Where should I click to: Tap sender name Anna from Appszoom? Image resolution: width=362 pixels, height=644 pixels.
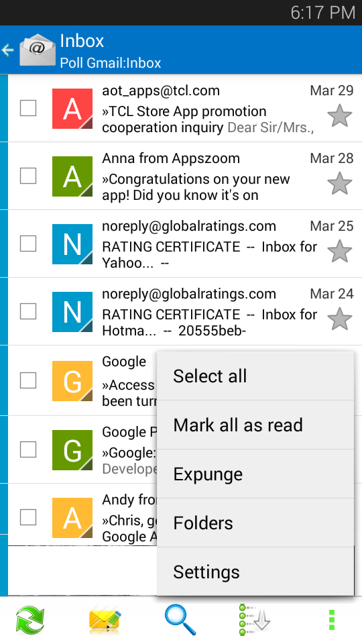pyautogui.click(x=171, y=158)
